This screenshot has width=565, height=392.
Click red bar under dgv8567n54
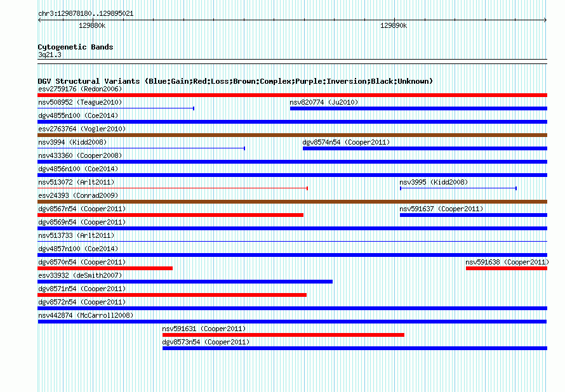[x=170, y=215]
